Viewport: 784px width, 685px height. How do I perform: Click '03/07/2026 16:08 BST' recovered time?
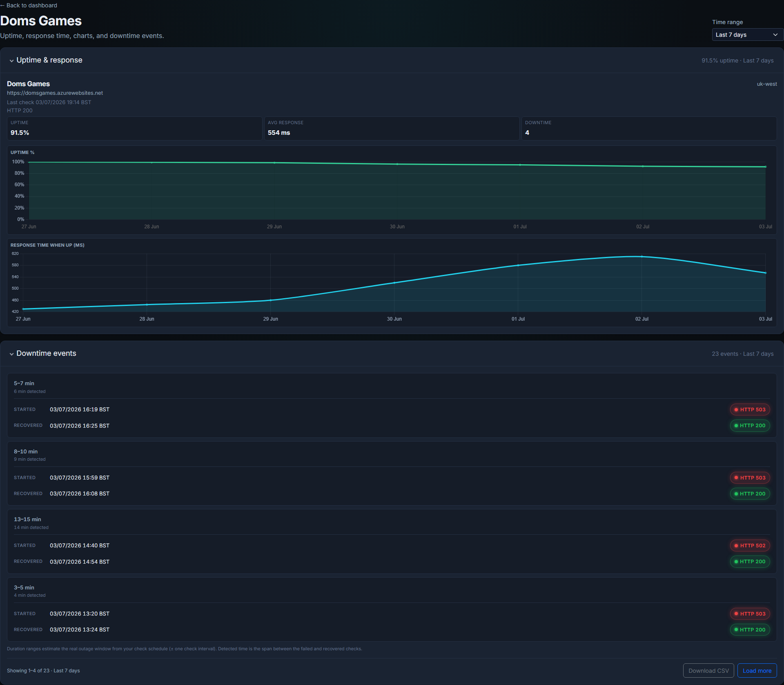[80, 494]
